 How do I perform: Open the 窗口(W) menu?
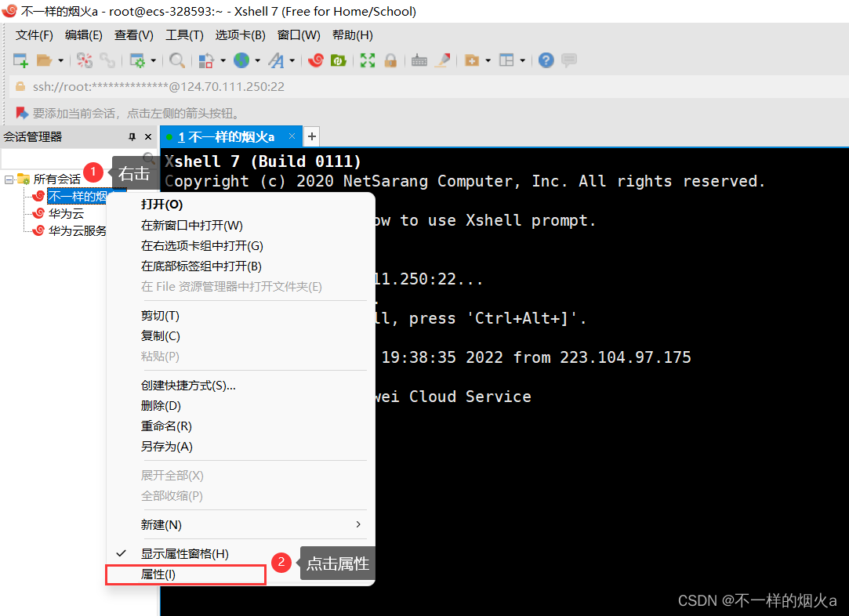pos(299,35)
